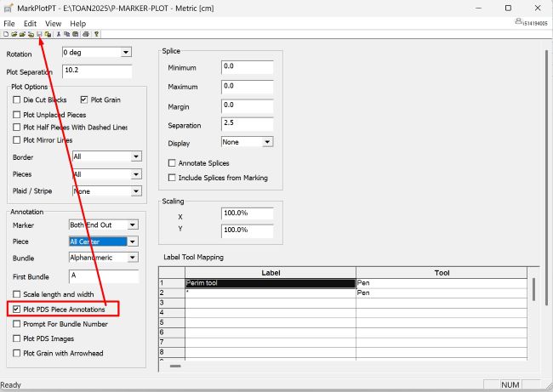Enable Plot Mirror Lines checkbox
Screen dimensions: 553x392
coord(16,140)
